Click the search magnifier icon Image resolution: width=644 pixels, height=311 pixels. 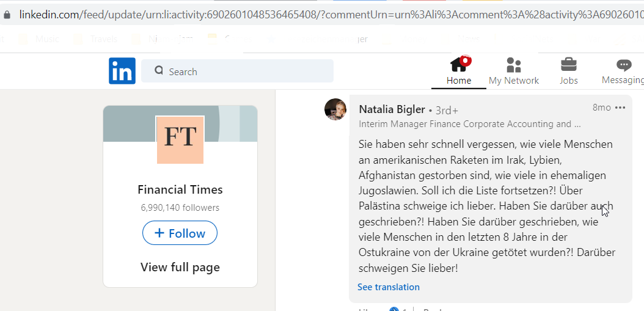click(x=159, y=70)
